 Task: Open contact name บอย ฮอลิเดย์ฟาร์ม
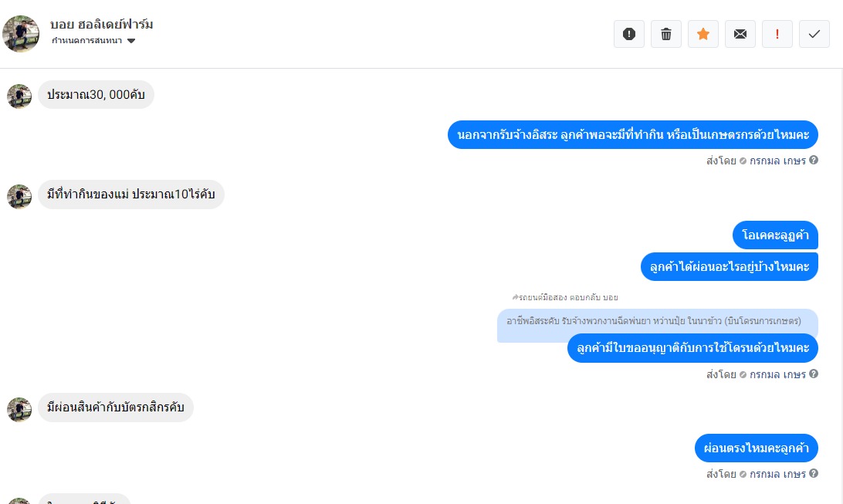[x=101, y=25]
